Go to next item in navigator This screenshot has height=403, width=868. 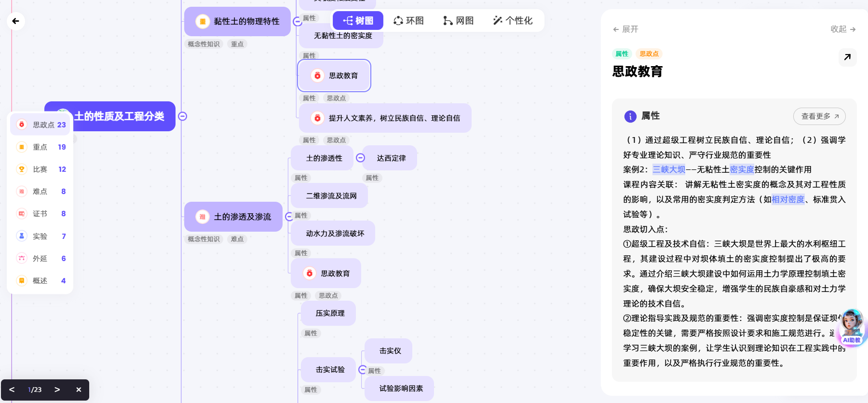point(57,389)
